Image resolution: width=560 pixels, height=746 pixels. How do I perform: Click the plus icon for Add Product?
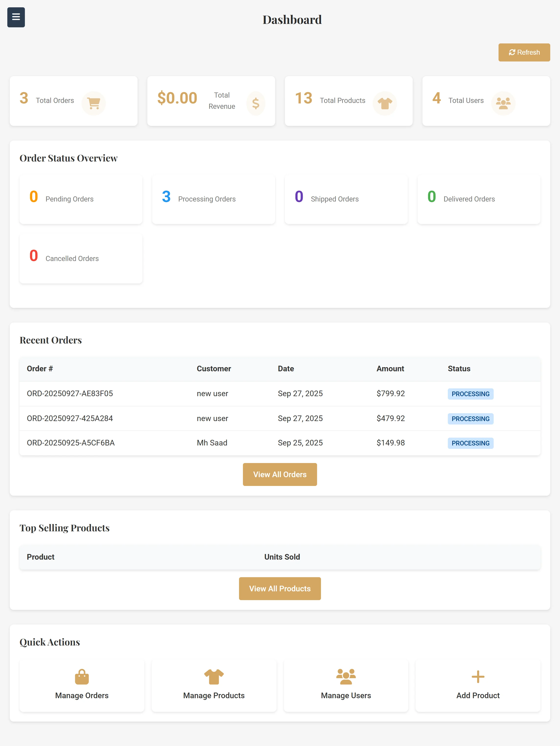tap(478, 676)
